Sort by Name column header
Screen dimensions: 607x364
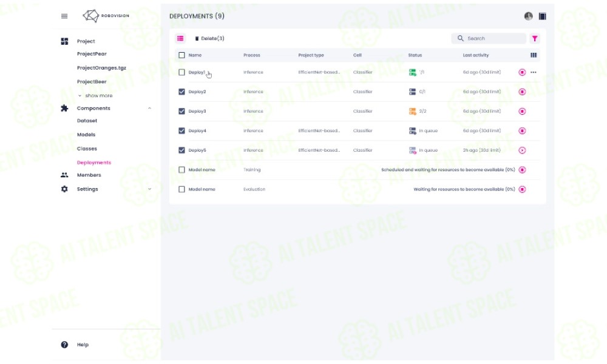(195, 55)
